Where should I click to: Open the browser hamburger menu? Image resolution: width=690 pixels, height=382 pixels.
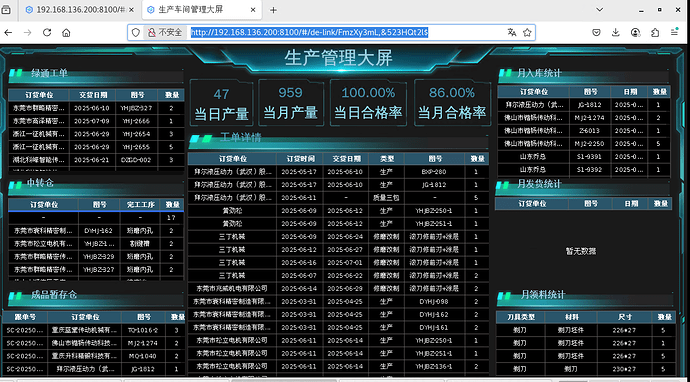point(674,33)
